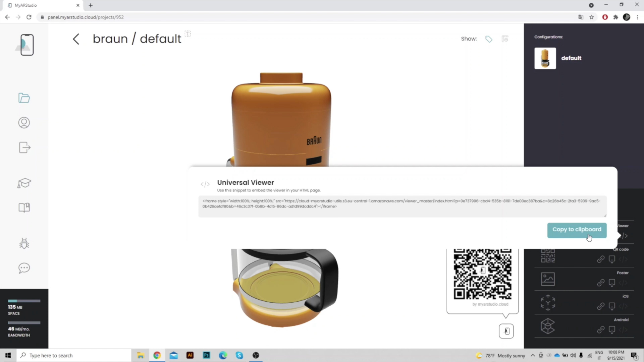Click the QR code image in preview
This screenshot has height=362, width=644.
pos(482,274)
